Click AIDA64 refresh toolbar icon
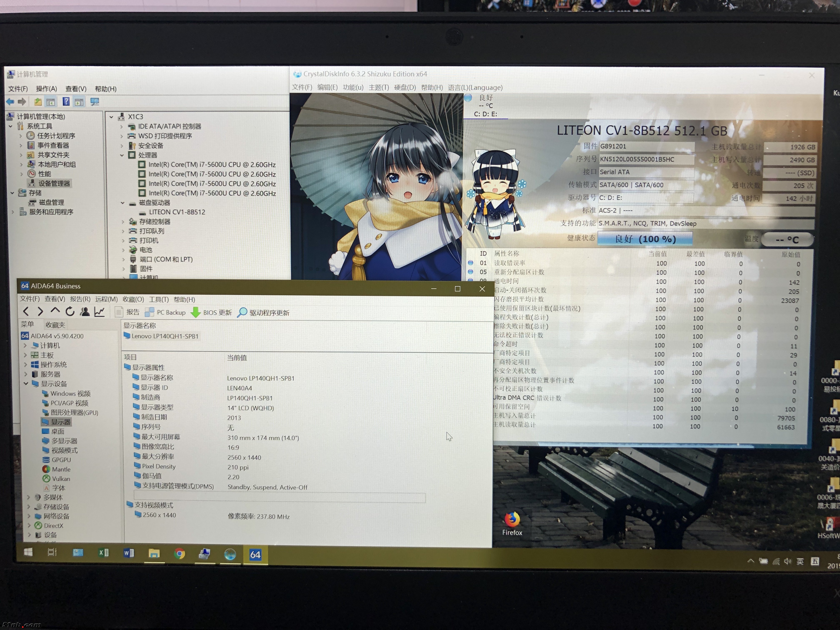This screenshot has width=840, height=630. coord(70,312)
